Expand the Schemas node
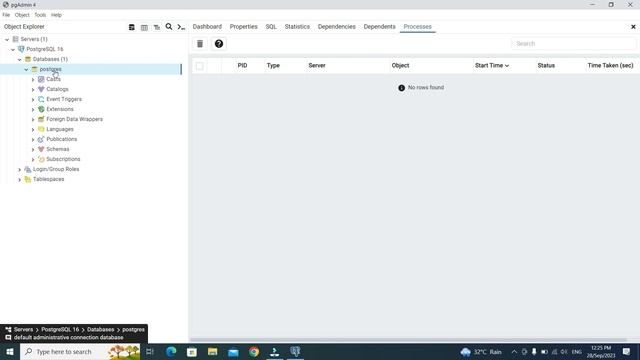This screenshot has width=640, height=360. [x=33, y=149]
